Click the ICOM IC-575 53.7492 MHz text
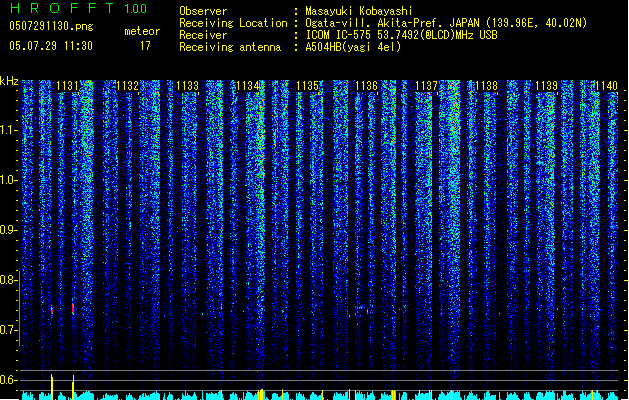 (401, 35)
